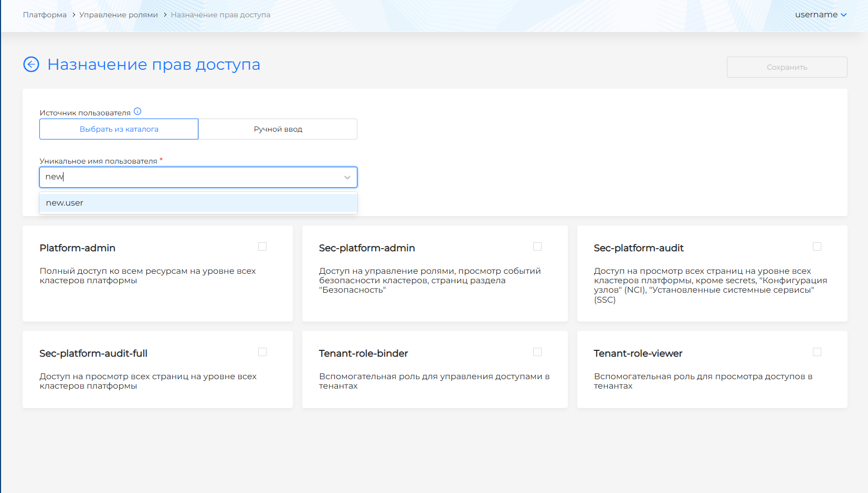Select the Sec-platform-audit-full role checkbox
The height and width of the screenshot is (493, 868).
(x=262, y=352)
